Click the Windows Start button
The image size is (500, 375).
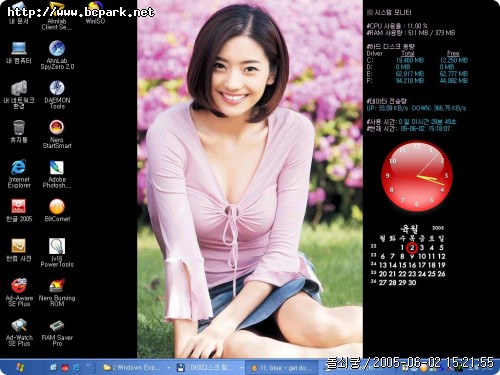[20, 367]
